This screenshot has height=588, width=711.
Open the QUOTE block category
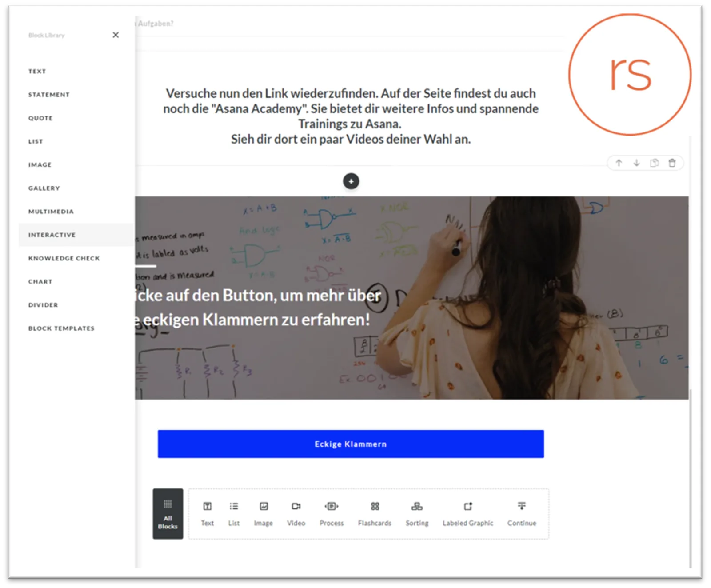click(40, 118)
